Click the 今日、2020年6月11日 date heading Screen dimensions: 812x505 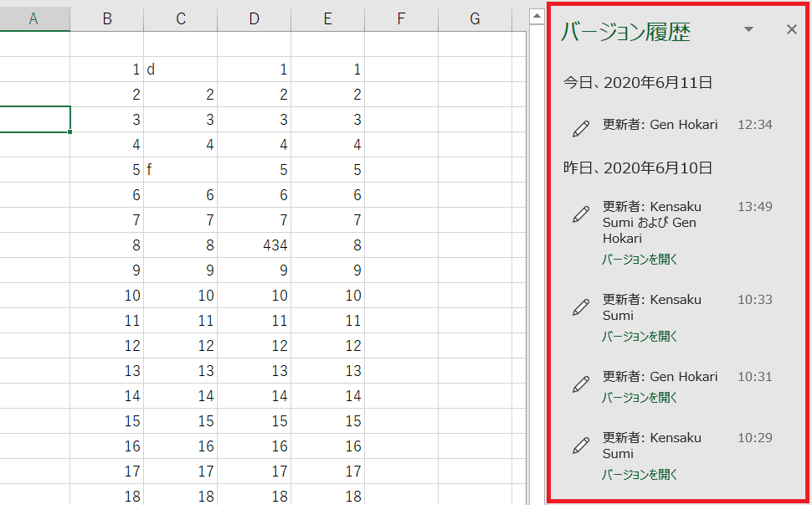pos(638,83)
